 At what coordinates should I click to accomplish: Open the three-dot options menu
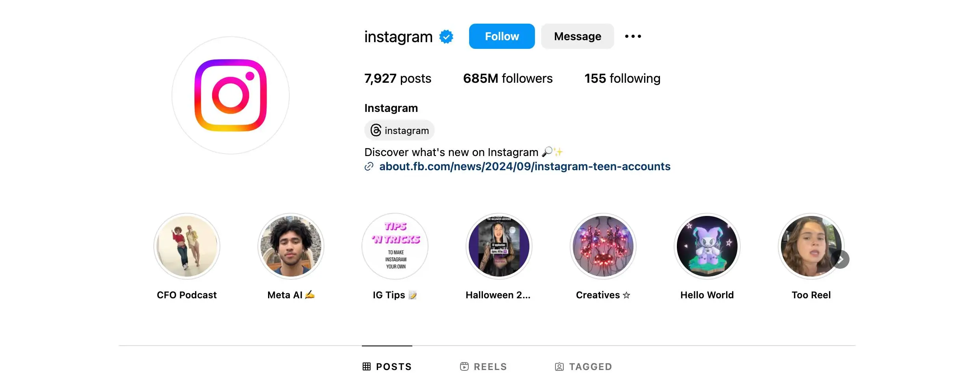(633, 36)
